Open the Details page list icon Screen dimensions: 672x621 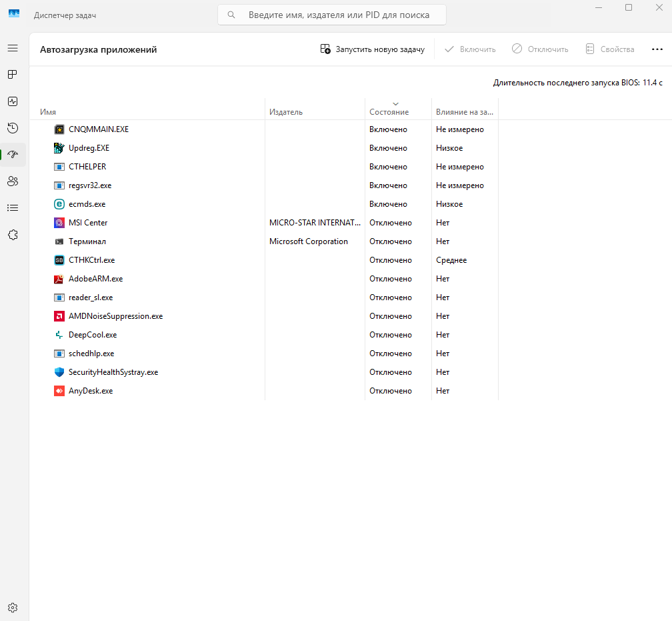click(13, 208)
